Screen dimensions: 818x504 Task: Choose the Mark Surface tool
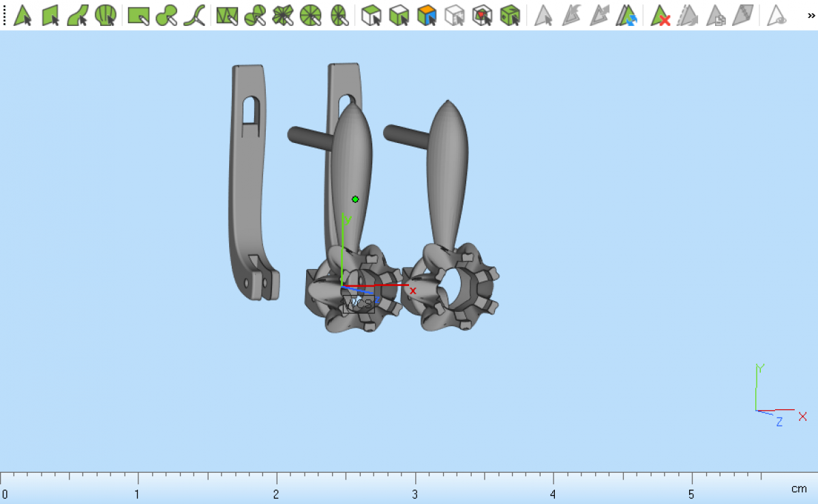pyautogui.click(x=78, y=15)
